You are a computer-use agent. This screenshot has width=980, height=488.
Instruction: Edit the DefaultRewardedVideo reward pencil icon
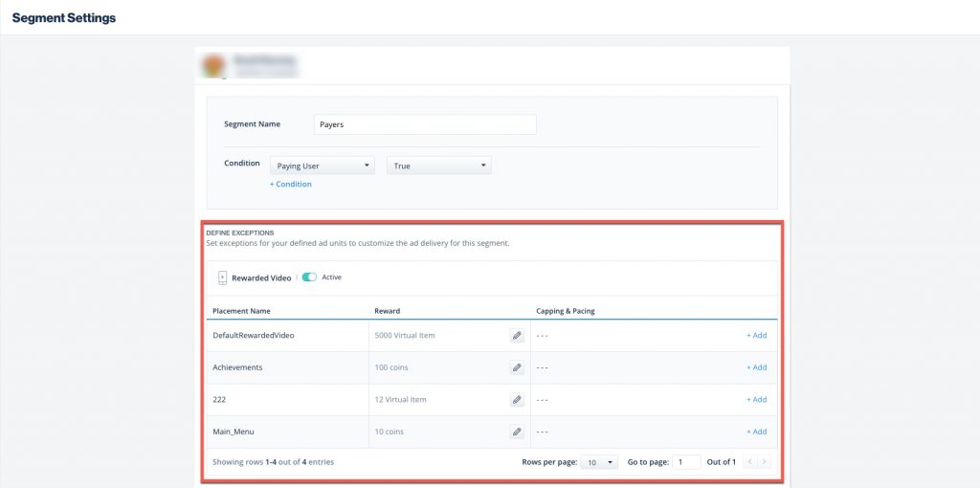point(517,336)
